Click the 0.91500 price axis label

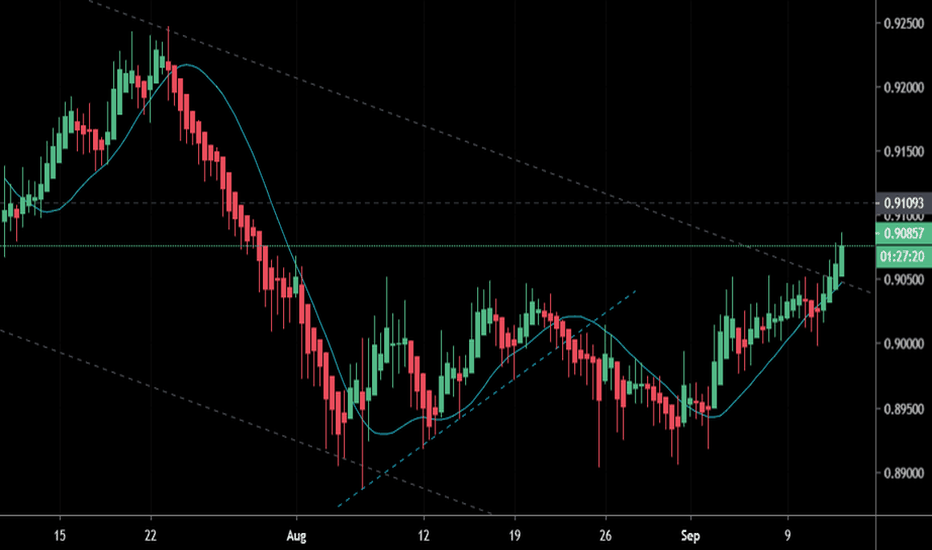pos(904,152)
